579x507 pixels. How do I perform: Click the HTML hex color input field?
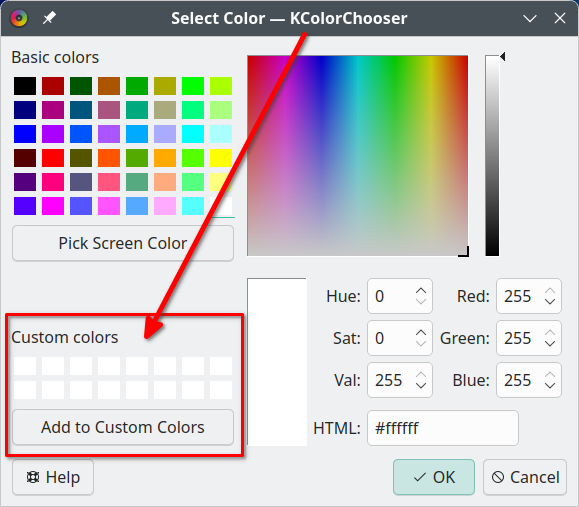coord(443,428)
